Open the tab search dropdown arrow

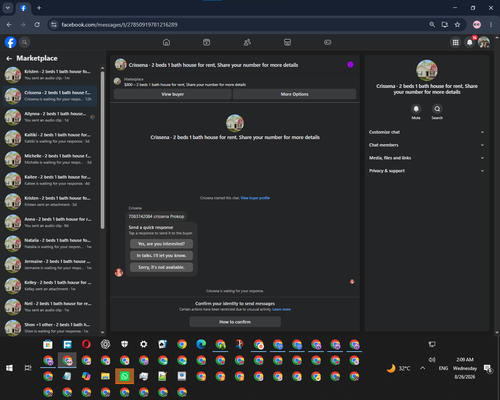pyautogui.click(x=7, y=8)
